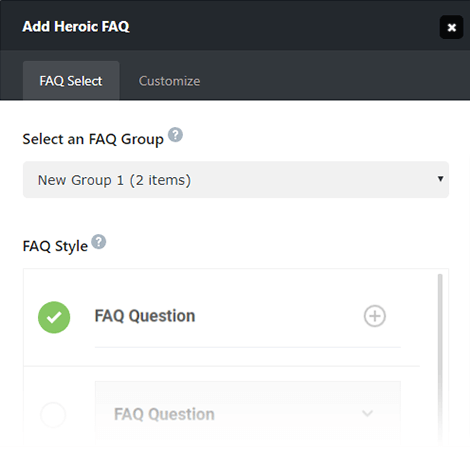Click the chevron icon in second FAQ style

[x=367, y=413]
